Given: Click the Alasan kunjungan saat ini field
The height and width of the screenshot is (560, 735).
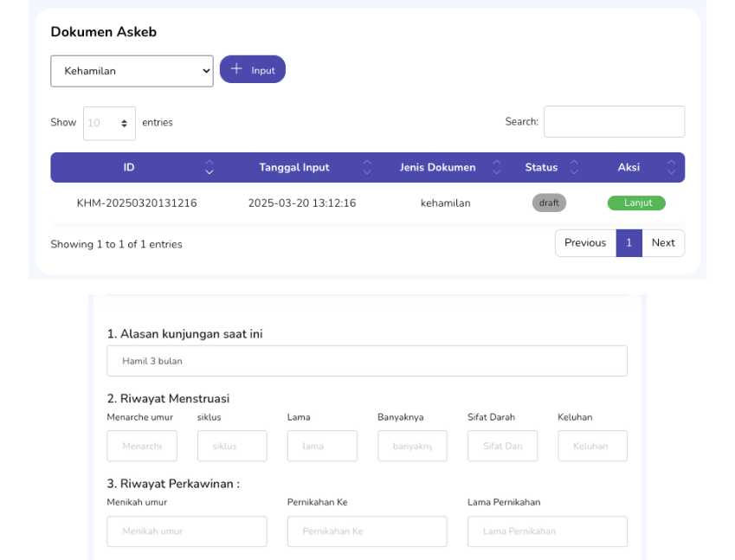Looking at the screenshot, I should [366, 361].
